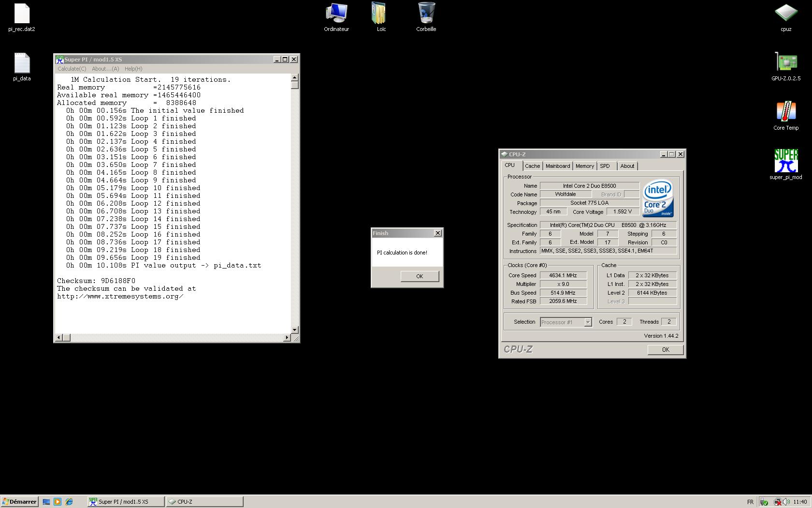Click the xtremesystems.org URL text
The image size is (812, 508).
click(120, 296)
